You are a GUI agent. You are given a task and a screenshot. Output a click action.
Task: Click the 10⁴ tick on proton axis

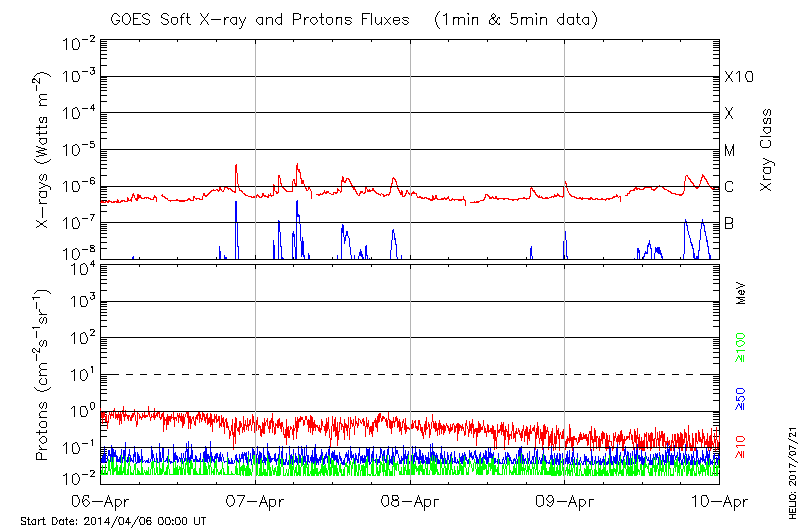pyautogui.click(x=81, y=267)
